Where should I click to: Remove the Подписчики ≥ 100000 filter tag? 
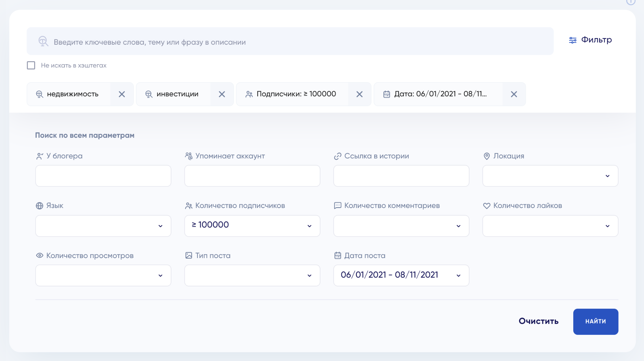359,94
